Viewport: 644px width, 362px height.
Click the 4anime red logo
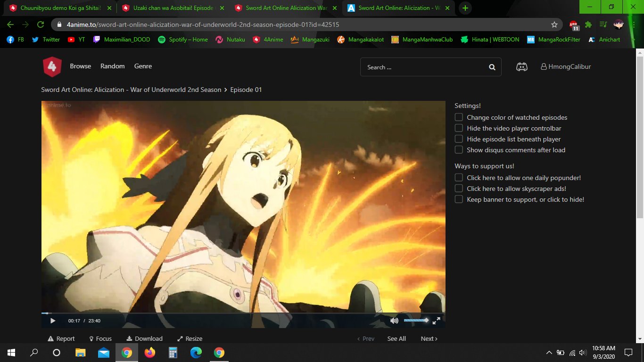pyautogui.click(x=52, y=66)
